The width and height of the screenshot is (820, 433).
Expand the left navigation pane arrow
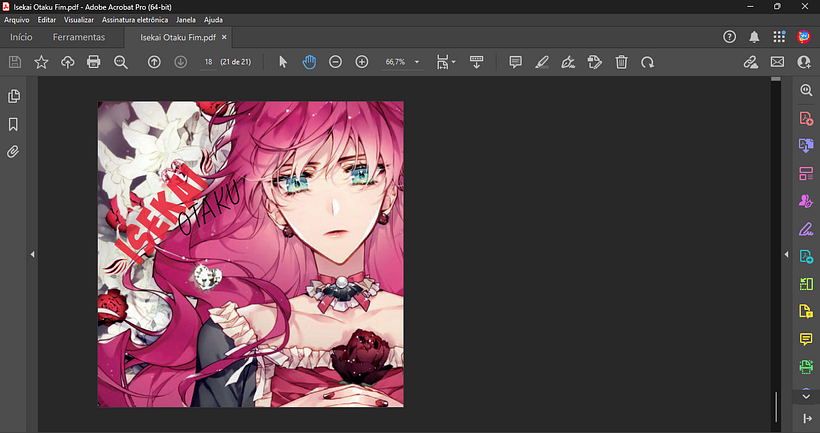(32, 254)
